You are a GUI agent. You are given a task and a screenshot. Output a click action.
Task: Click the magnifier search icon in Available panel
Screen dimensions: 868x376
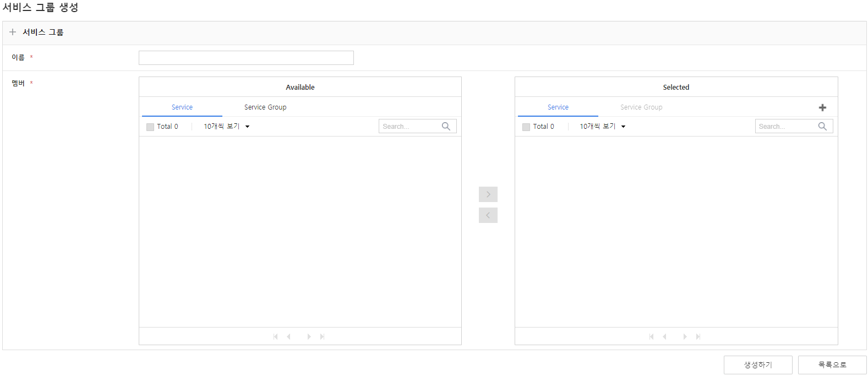click(x=446, y=127)
